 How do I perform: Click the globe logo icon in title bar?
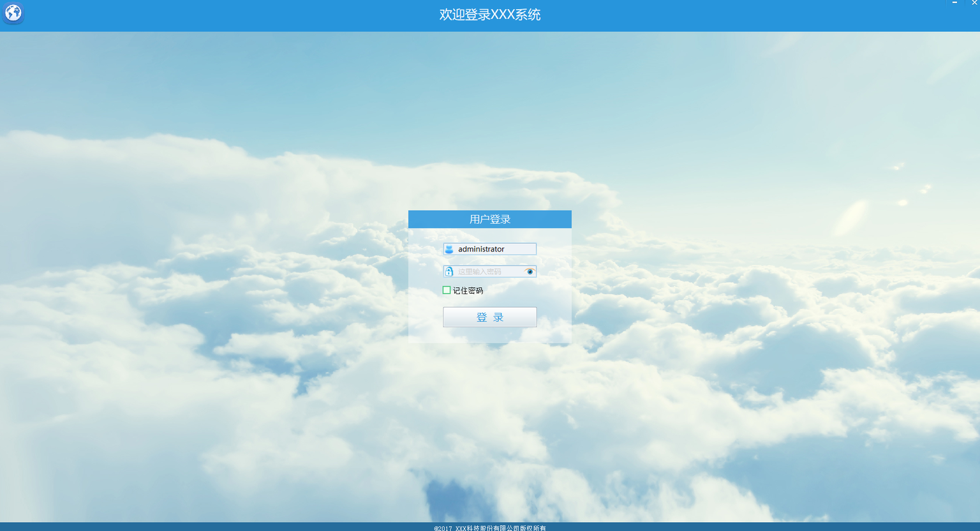[x=13, y=13]
